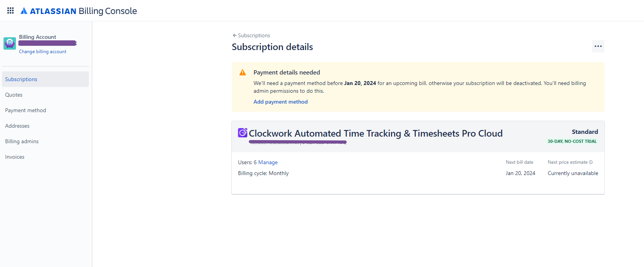Open the three-dots more actions menu

[x=598, y=46]
